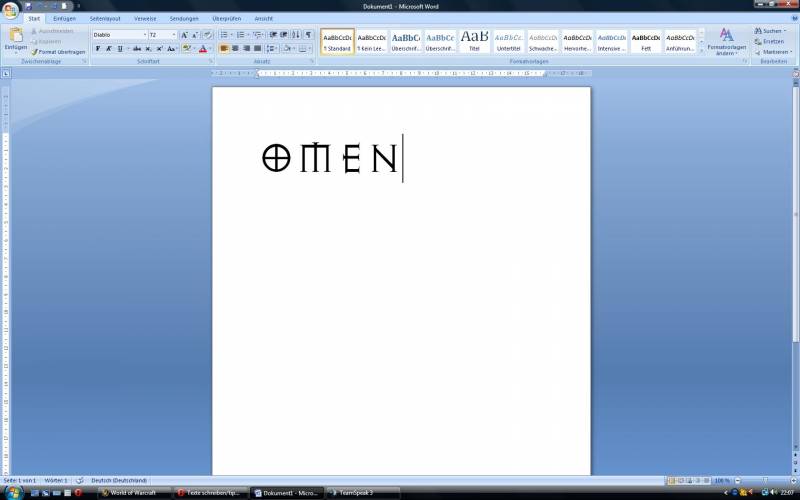
Task: Apply the Titel style
Action: point(474,41)
